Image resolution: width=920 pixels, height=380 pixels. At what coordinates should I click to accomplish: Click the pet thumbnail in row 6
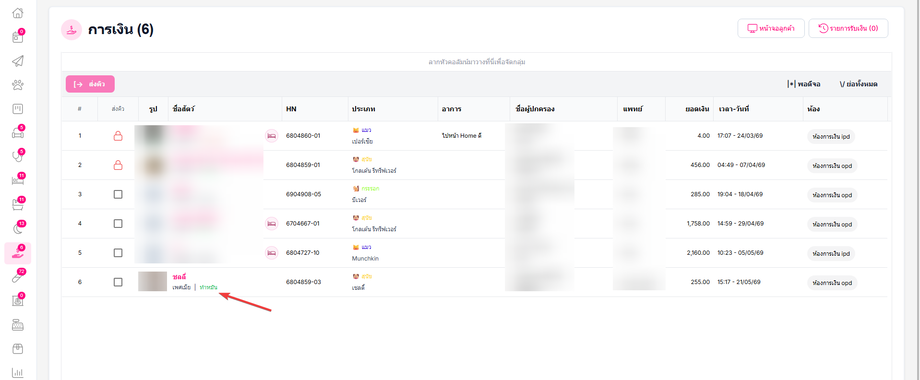pyautogui.click(x=153, y=281)
